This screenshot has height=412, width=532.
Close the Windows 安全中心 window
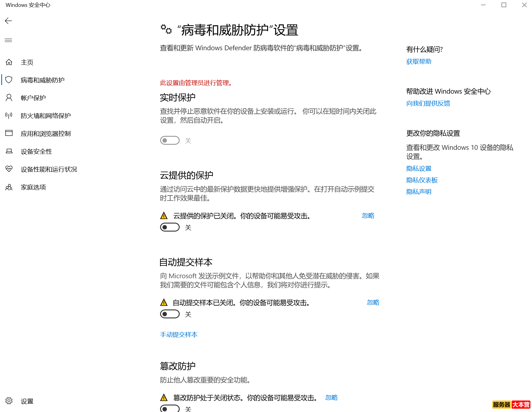tap(524, 5)
